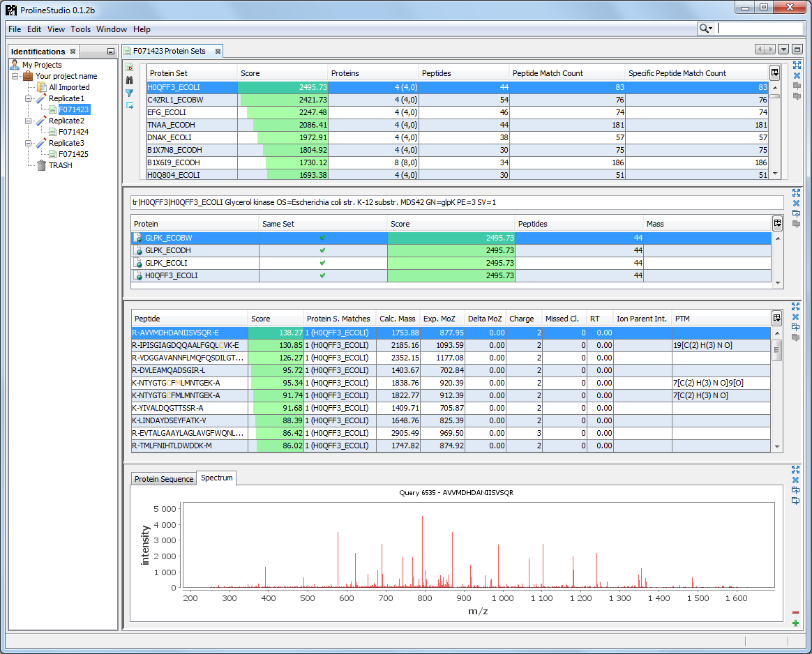Click the peptide table vertical scrollbar thumb

tap(778, 349)
